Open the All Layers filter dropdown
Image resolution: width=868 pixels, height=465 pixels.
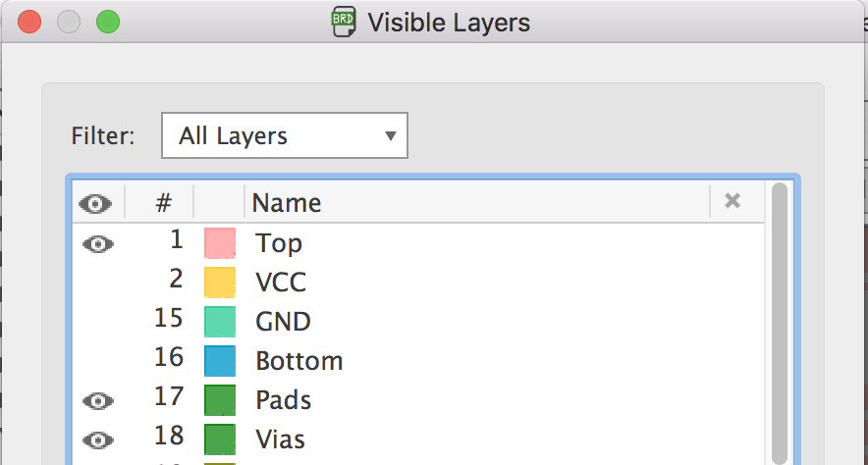(285, 136)
